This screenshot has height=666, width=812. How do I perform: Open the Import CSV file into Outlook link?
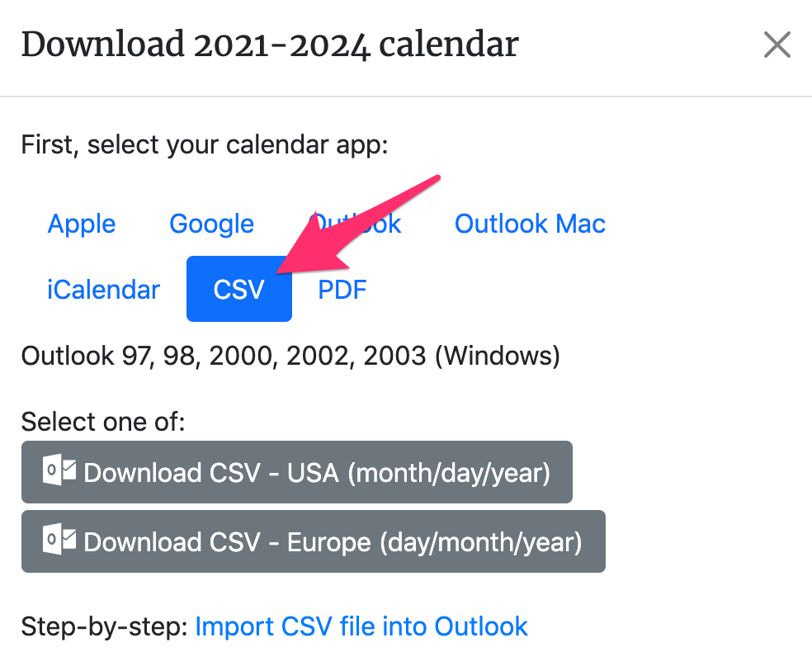[x=361, y=626]
